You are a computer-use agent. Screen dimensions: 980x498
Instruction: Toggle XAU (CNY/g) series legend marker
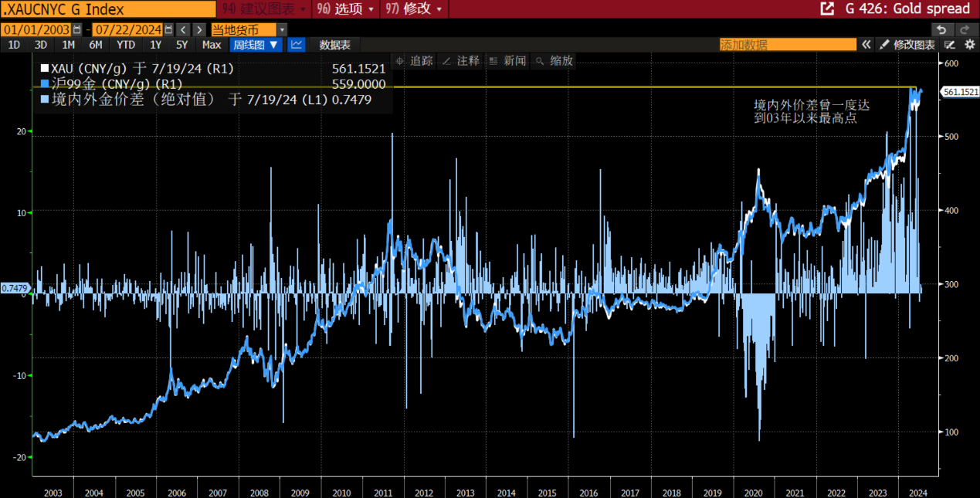(45, 69)
